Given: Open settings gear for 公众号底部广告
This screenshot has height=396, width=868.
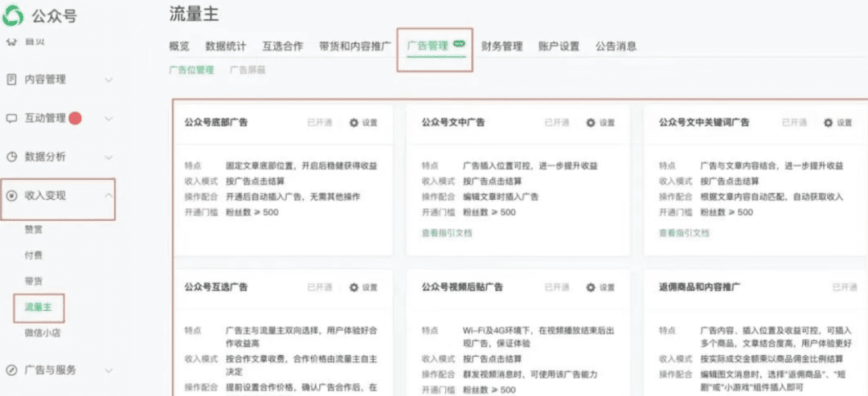Looking at the screenshot, I should click(x=354, y=123).
